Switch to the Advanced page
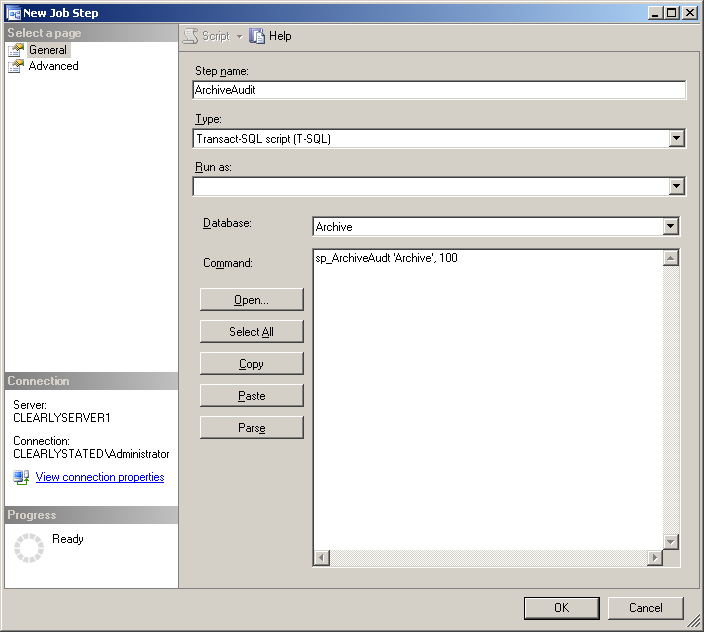This screenshot has width=704, height=632. 53,66
